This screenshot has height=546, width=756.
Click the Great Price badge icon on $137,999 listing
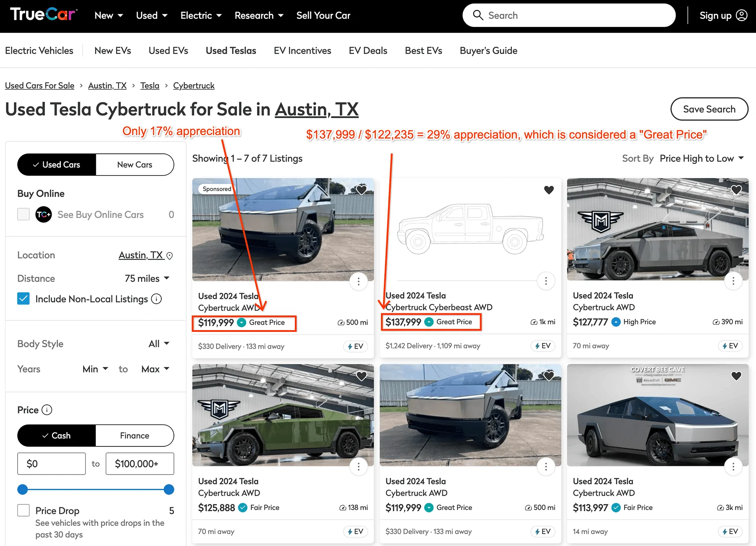pos(429,322)
